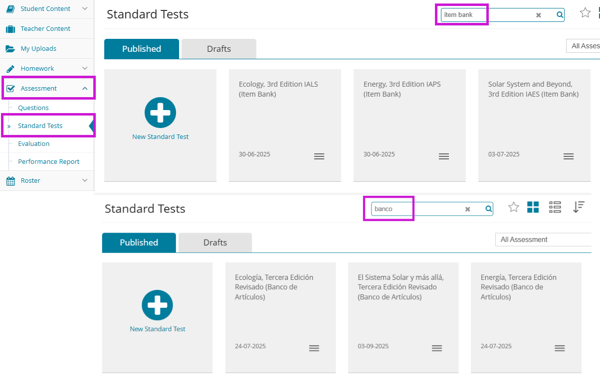Select bottom Published tab

[139, 242]
